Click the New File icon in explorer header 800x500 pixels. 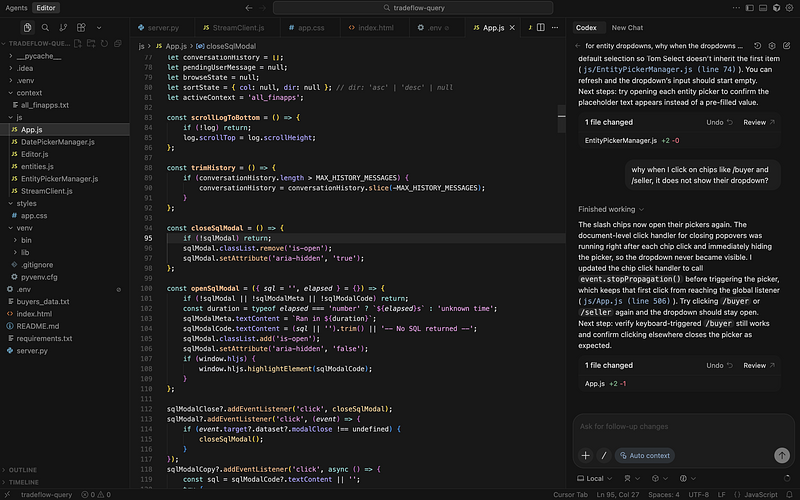click(76, 45)
